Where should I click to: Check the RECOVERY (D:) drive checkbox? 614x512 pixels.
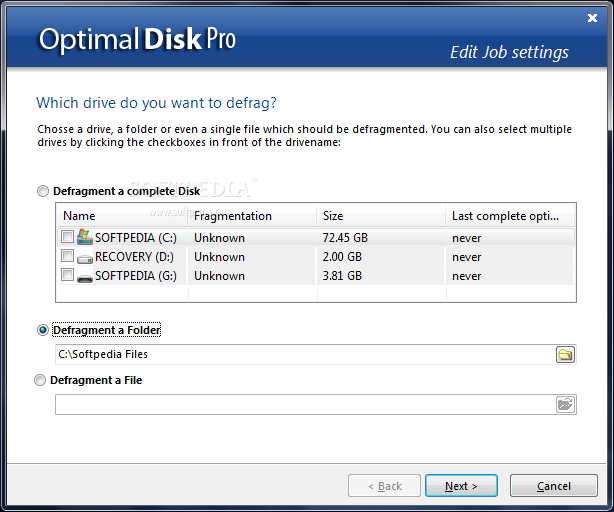click(67, 256)
